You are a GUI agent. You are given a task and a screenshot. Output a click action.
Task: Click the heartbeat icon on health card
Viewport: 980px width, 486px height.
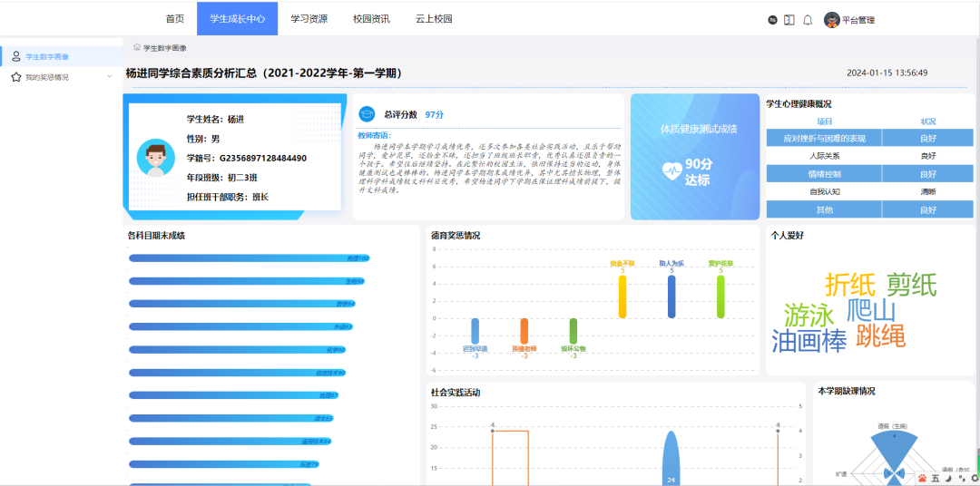[671, 170]
